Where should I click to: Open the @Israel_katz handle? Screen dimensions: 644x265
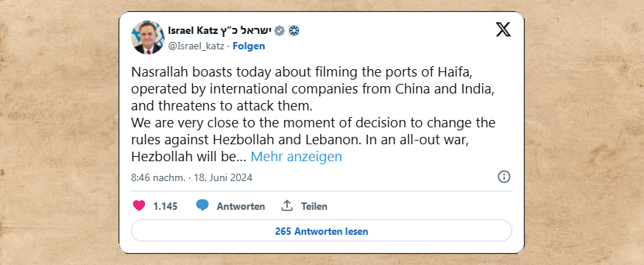tap(197, 46)
